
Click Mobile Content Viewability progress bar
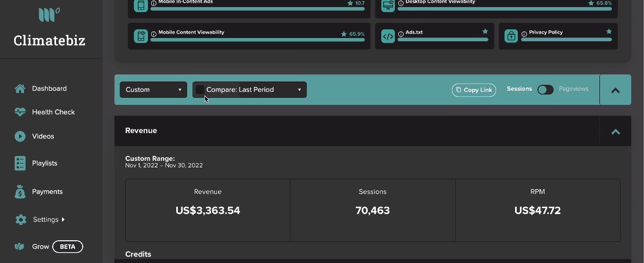coord(257,40)
